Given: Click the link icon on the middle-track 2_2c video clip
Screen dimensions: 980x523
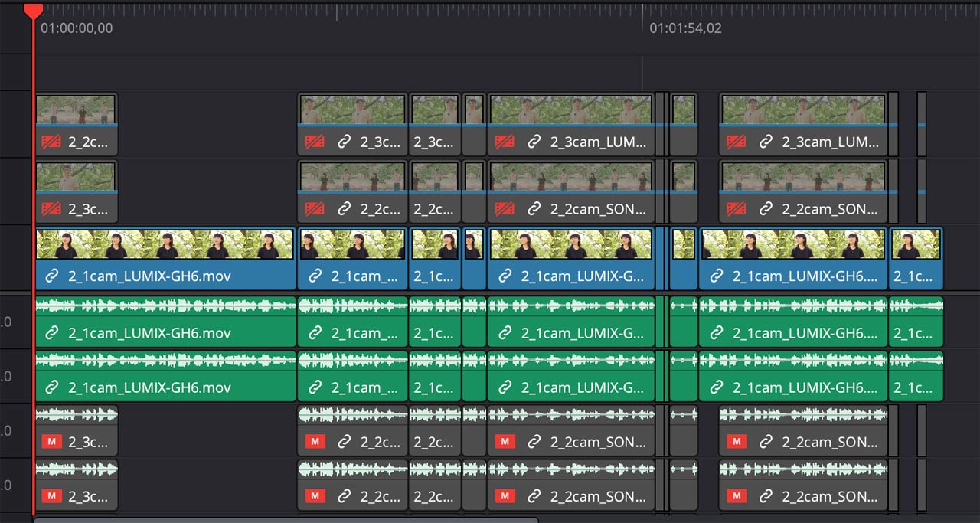Looking at the screenshot, I should (344, 209).
